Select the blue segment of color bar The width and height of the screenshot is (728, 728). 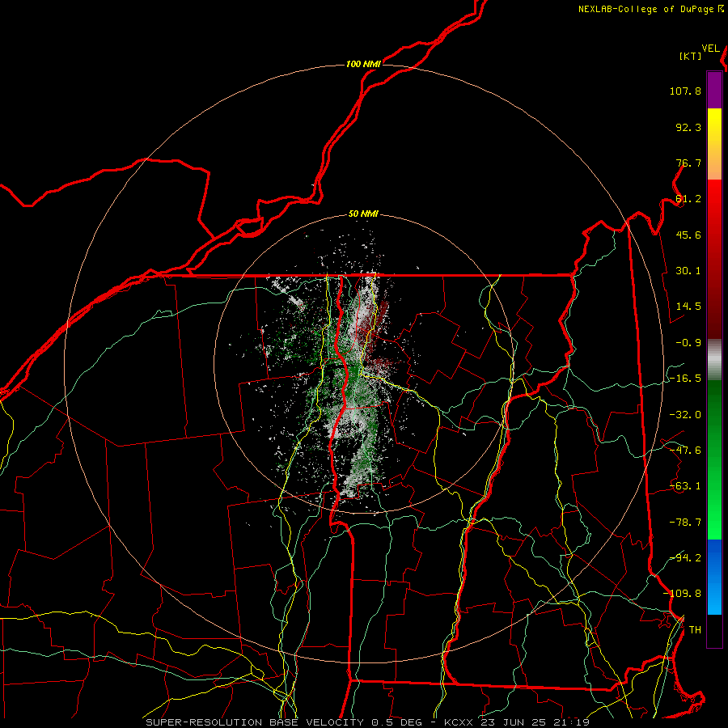click(x=714, y=577)
